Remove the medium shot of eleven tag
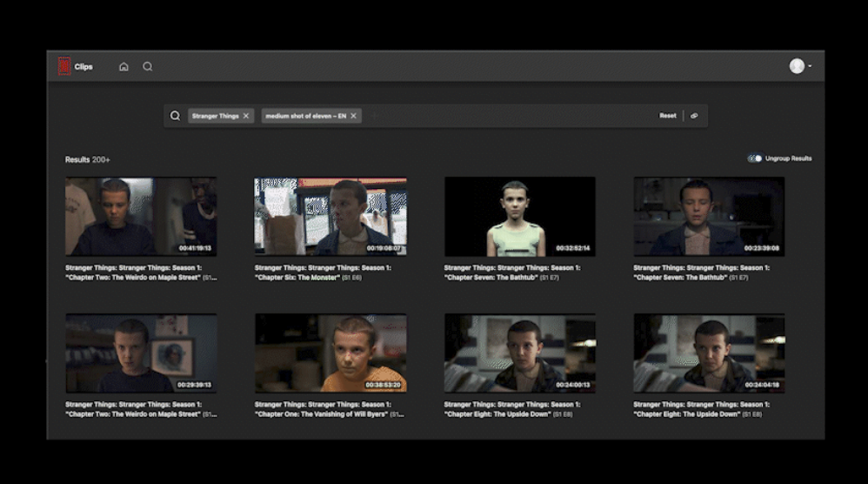The height and width of the screenshot is (484, 868). pos(354,116)
